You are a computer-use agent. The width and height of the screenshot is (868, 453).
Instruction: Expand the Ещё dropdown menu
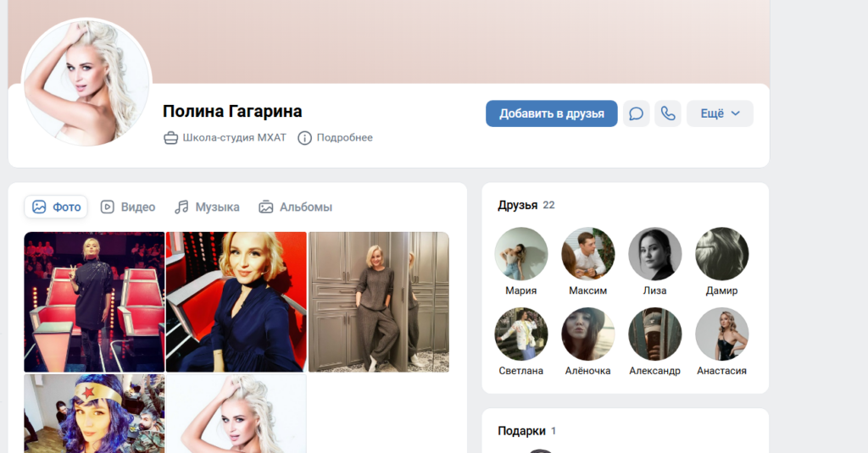[720, 113]
